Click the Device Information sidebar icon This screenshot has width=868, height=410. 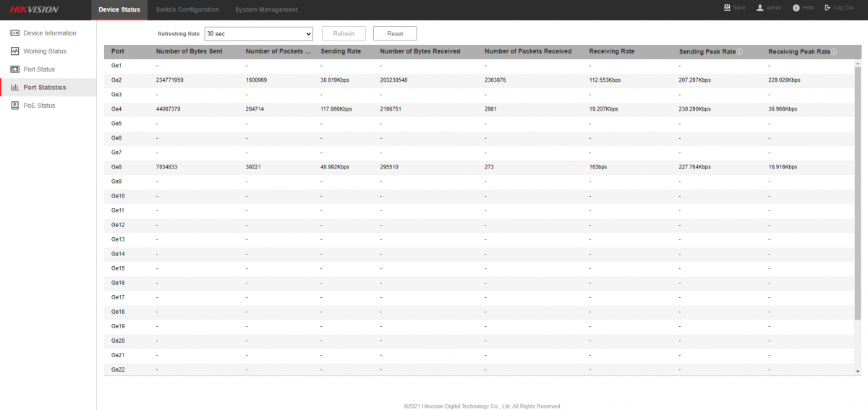[x=15, y=33]
